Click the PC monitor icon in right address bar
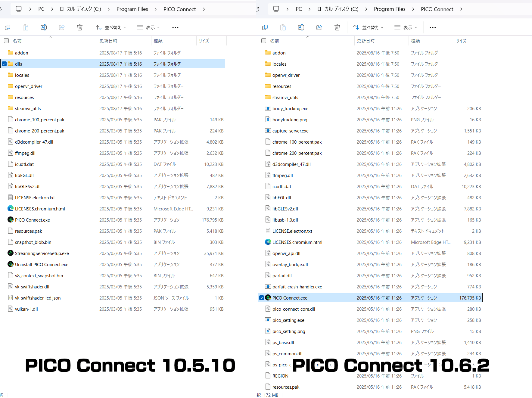This screenshot has height=398, width=532. click(276, 9)
